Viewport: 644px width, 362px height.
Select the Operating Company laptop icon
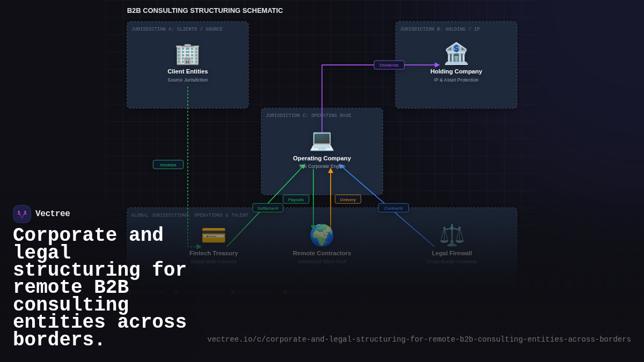[321, 141]
